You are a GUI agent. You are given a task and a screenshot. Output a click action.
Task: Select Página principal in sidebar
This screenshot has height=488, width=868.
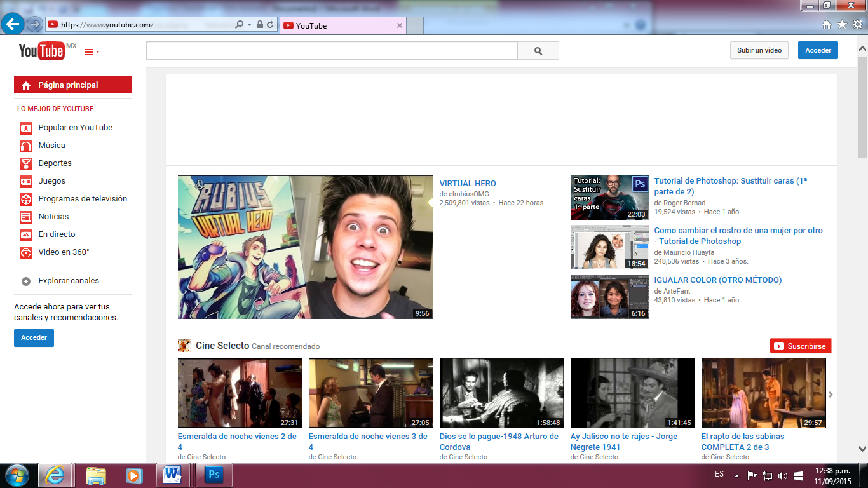point(73,85)
